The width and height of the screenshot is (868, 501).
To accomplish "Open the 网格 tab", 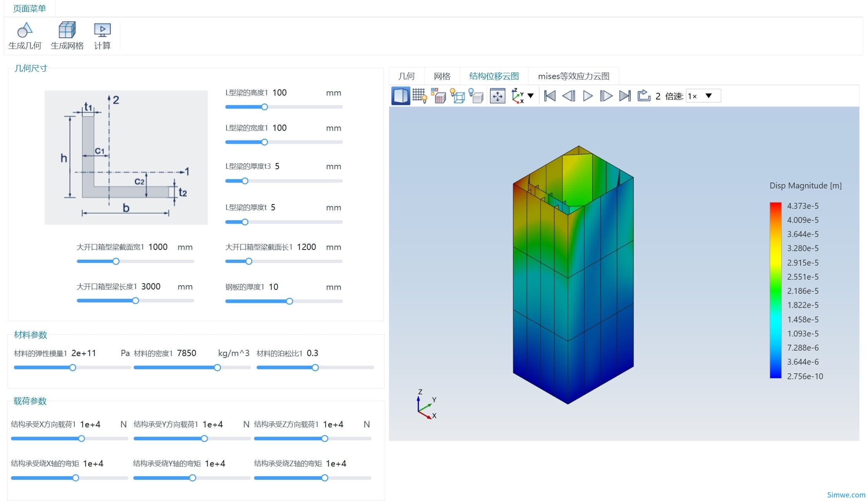I will 442,76.
